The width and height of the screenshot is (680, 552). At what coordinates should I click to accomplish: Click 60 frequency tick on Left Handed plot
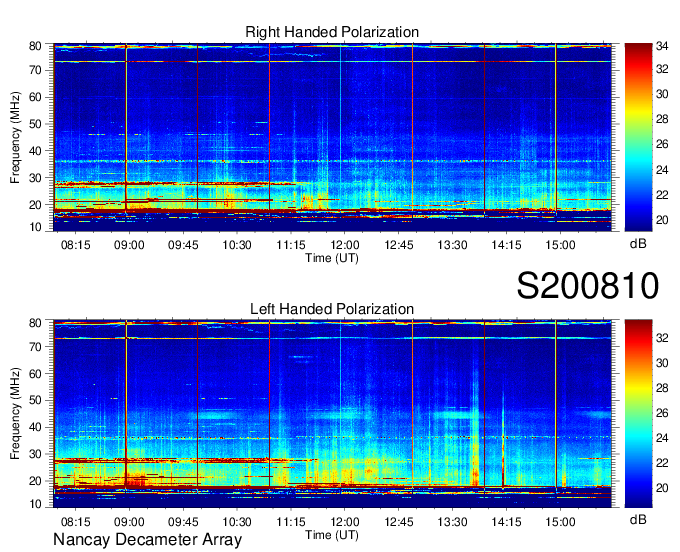pyautogui.click(x=35, y=373)
